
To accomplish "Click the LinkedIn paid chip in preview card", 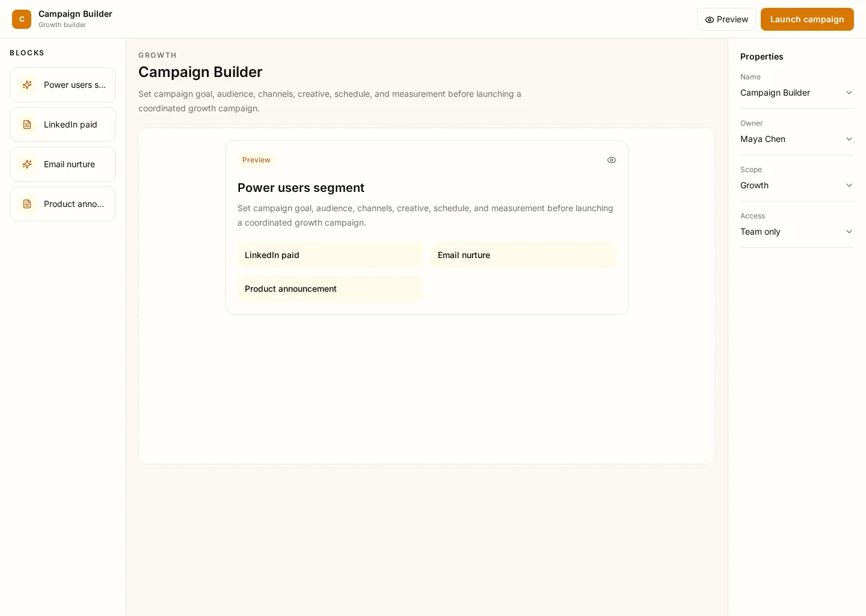I will pyautogui.click(x=331, y=255).
